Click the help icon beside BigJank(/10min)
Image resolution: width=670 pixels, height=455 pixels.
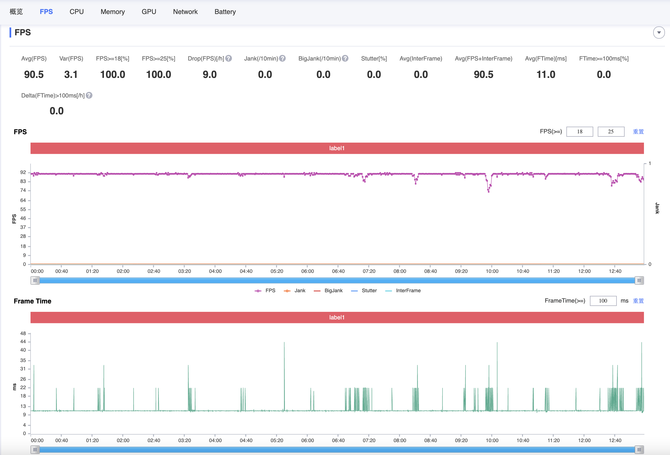pyautogui.click(x=345, y=59)
